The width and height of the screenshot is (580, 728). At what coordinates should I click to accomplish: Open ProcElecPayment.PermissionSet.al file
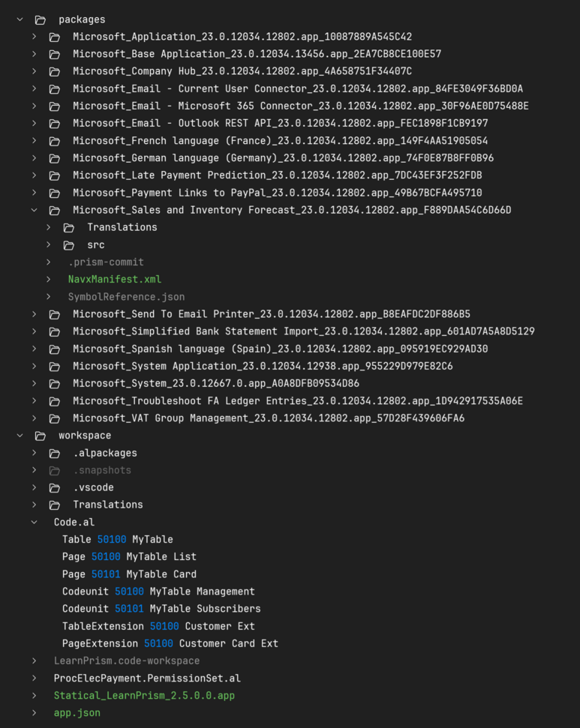click(x=147, y=679)
